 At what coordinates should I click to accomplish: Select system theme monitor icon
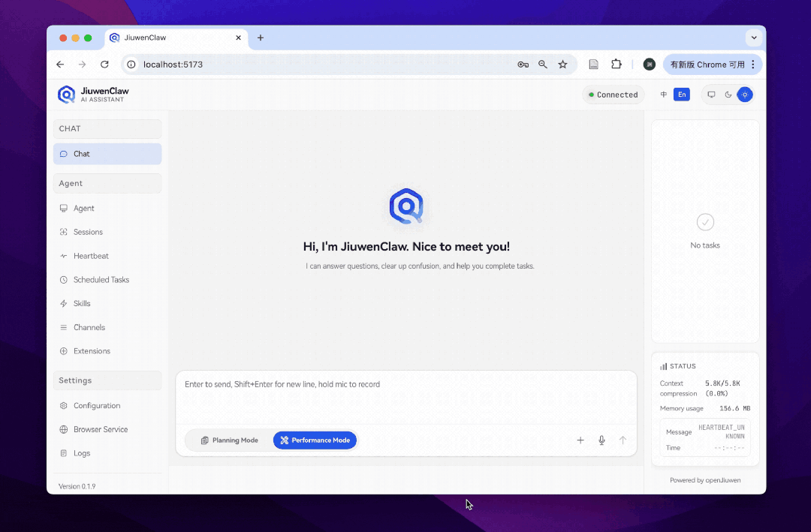(x=712, y=95)
